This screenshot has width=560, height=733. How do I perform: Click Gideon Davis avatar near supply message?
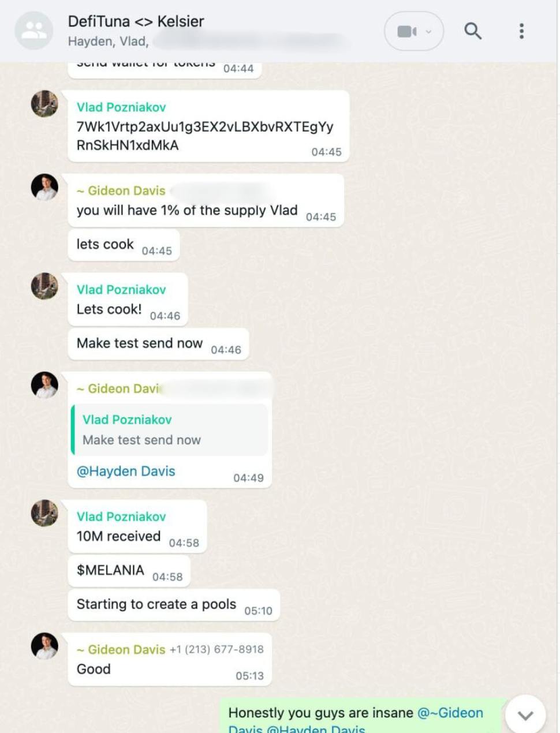point(44,187)
